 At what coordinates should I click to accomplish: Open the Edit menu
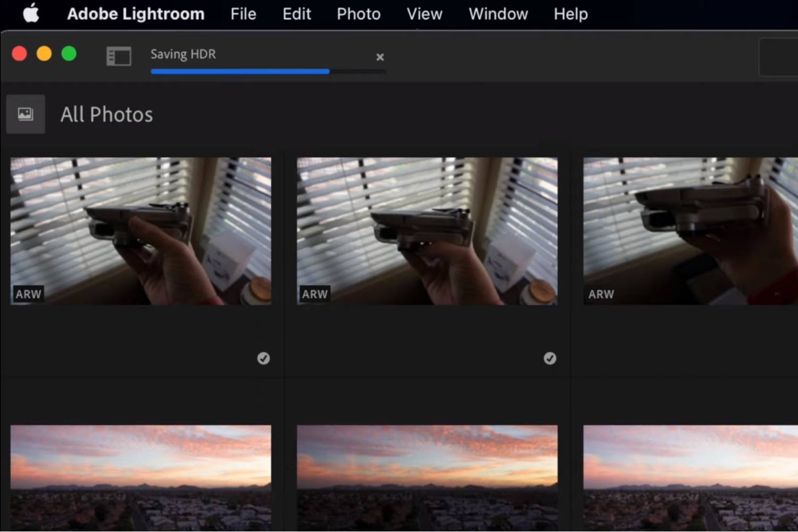pos(296,14)
